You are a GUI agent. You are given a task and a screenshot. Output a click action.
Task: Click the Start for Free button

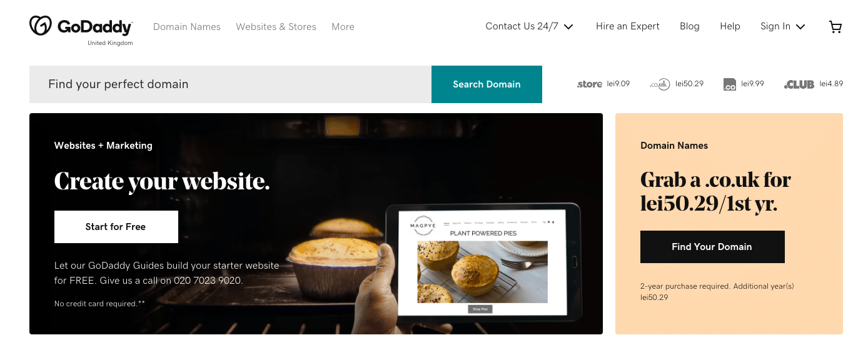coord(116,227)
